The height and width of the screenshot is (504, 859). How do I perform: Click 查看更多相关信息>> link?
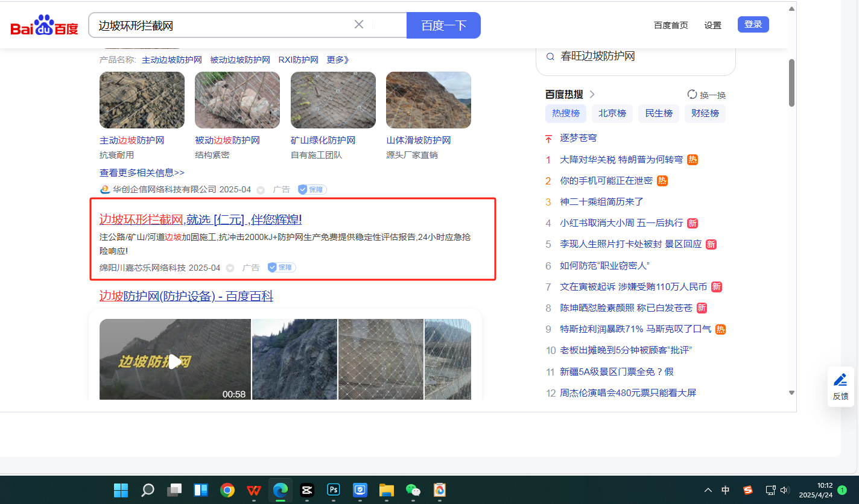(142, 172)
